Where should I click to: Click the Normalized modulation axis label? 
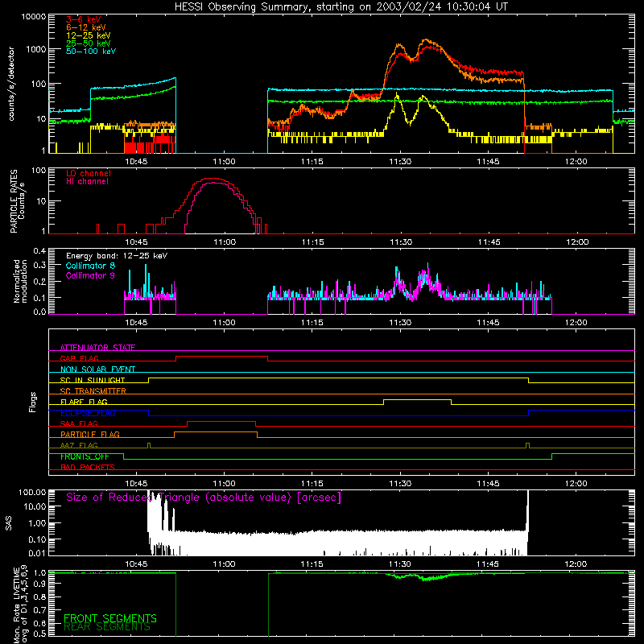coord(20,281)
